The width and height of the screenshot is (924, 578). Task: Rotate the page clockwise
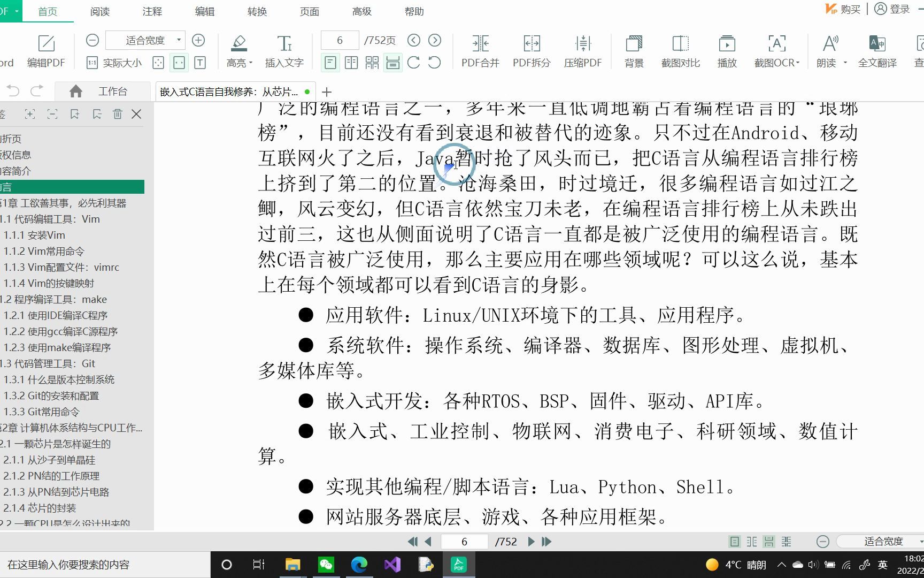point(414,63)
